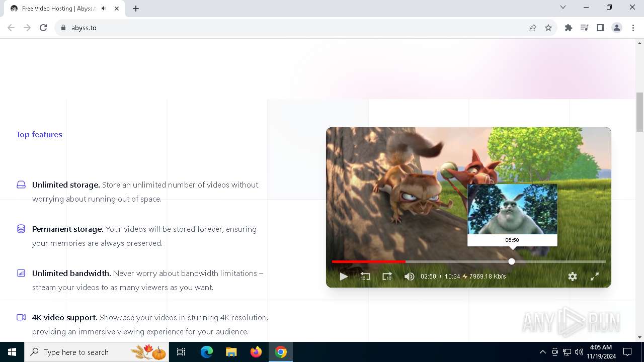Click the Permanent storage database icon
This screenshot has width=644, height=362.
tap(21, 229)
